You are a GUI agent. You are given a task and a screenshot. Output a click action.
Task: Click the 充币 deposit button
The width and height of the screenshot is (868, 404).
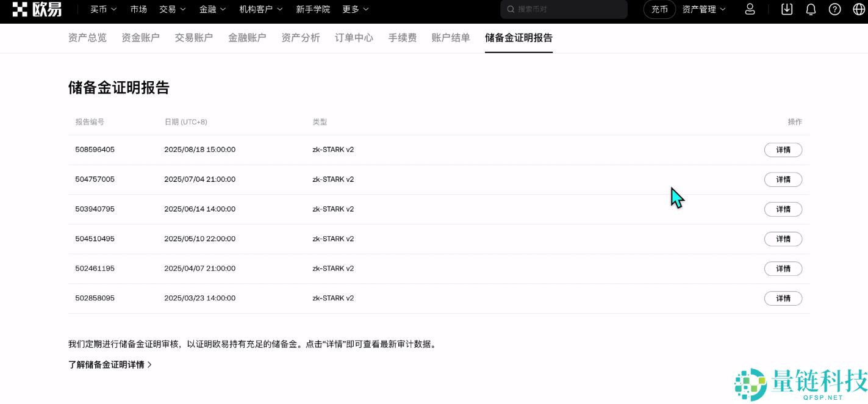(659, 9)
